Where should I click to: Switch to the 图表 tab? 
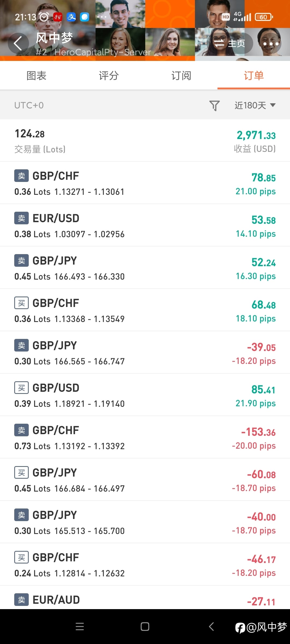point(37,76)
